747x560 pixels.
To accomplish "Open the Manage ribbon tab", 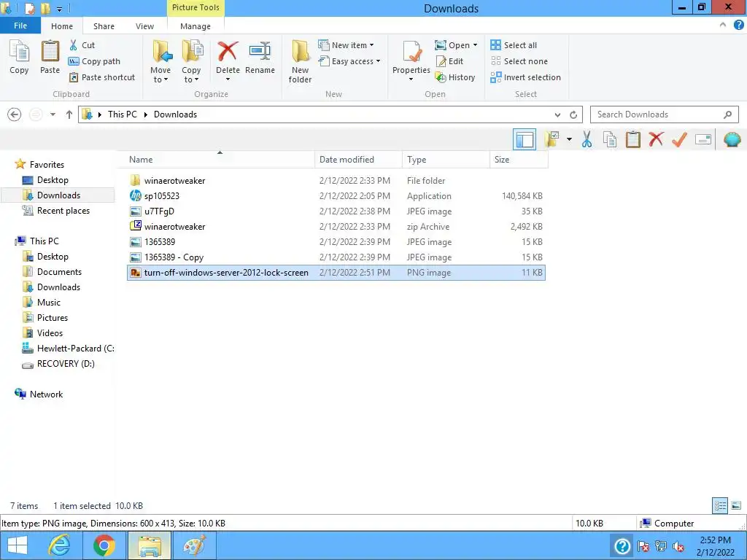I will 196,26.
